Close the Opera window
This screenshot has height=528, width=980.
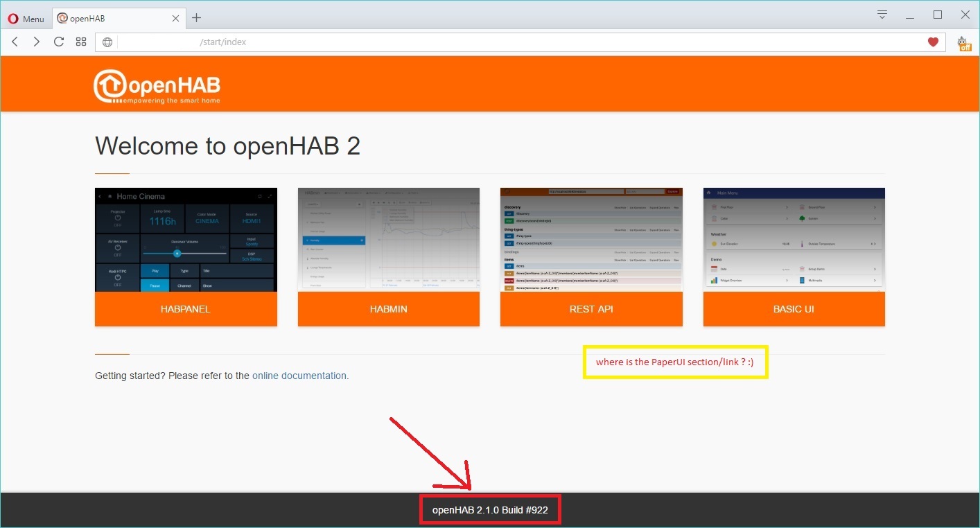[965, 15]
